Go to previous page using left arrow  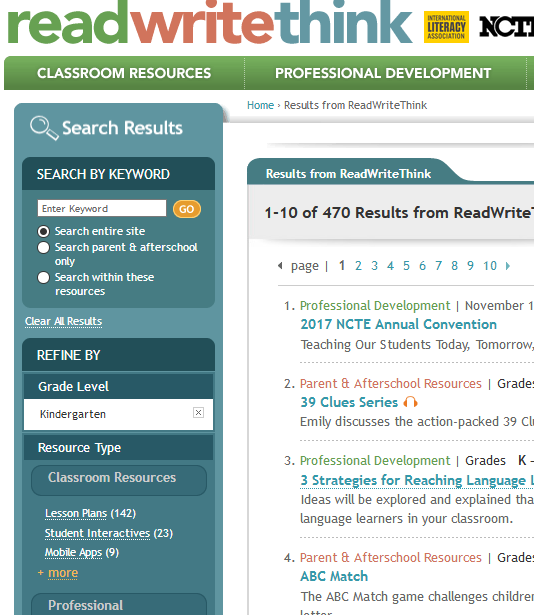[280, 266]
